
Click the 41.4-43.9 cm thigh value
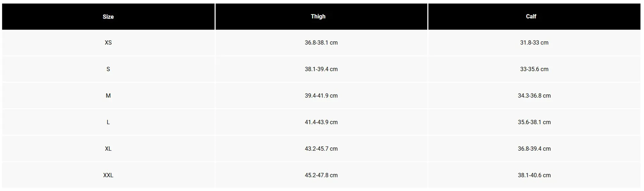click(321, 122)
